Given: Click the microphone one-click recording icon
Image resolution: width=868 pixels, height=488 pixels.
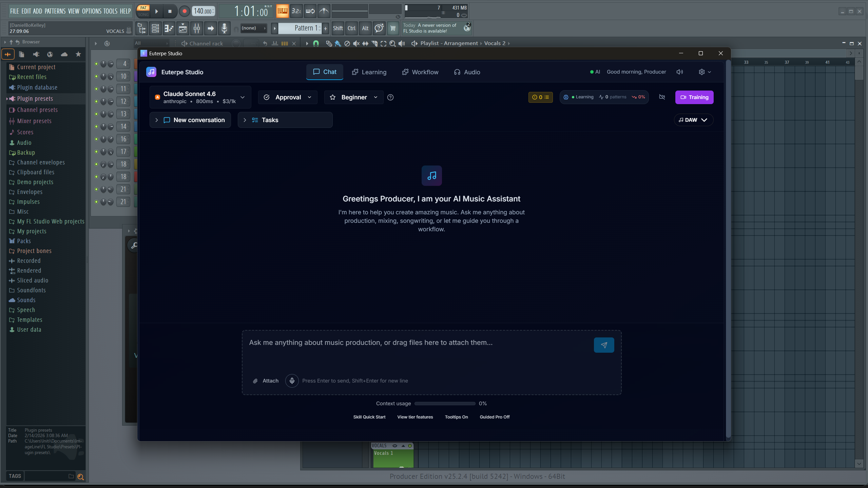Looking at the screenshot, I should tap(224, 28).
